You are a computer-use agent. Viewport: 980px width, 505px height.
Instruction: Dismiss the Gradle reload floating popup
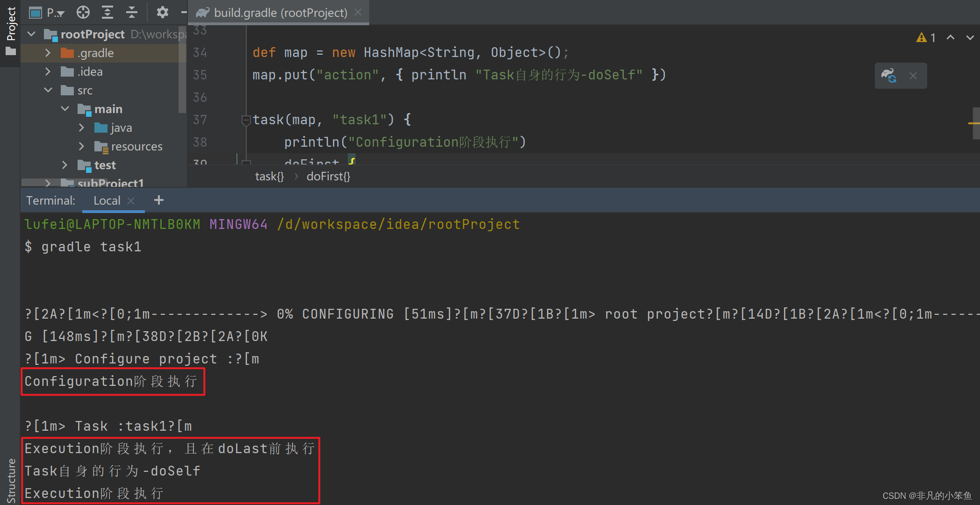(913, 76)
